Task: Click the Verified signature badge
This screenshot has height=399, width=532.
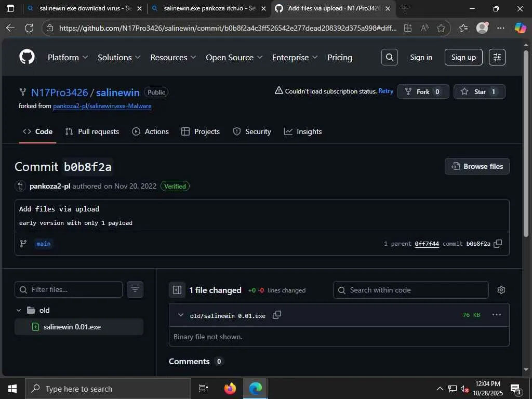Action: [175, 187]
